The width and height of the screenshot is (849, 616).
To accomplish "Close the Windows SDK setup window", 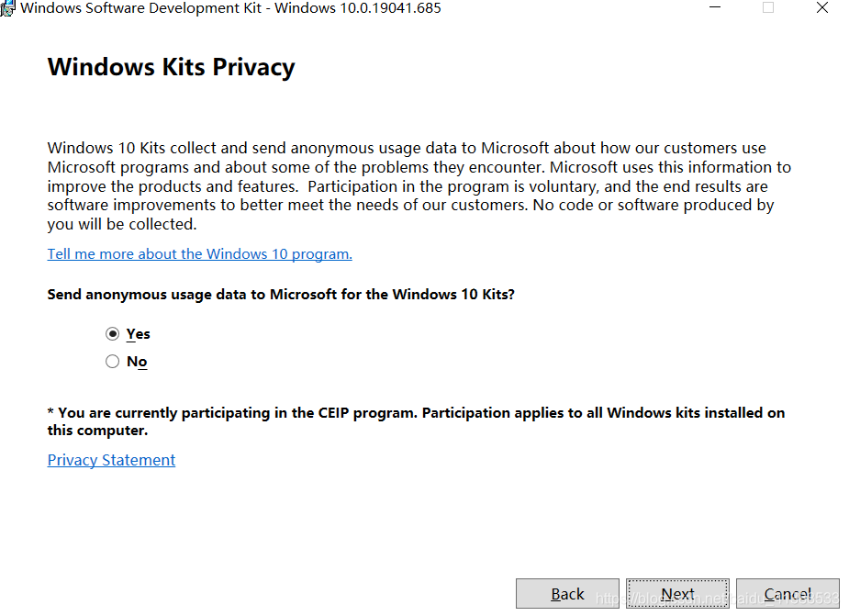I will tap(822, 8).
